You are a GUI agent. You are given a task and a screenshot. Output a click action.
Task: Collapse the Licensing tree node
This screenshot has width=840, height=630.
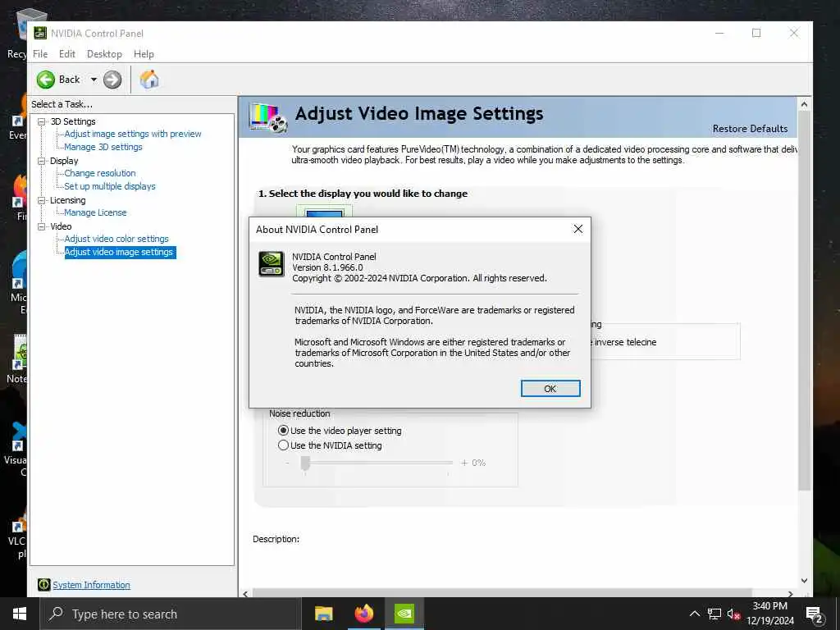[41, 200]
